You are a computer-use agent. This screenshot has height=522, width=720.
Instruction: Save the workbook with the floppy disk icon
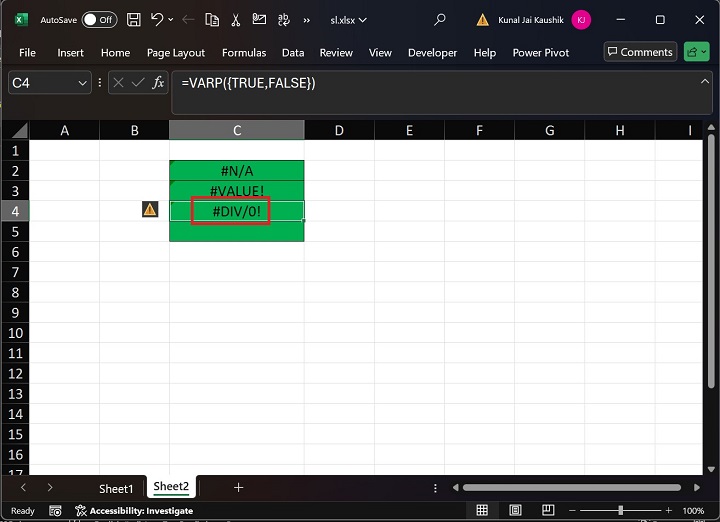pos(134,19)
